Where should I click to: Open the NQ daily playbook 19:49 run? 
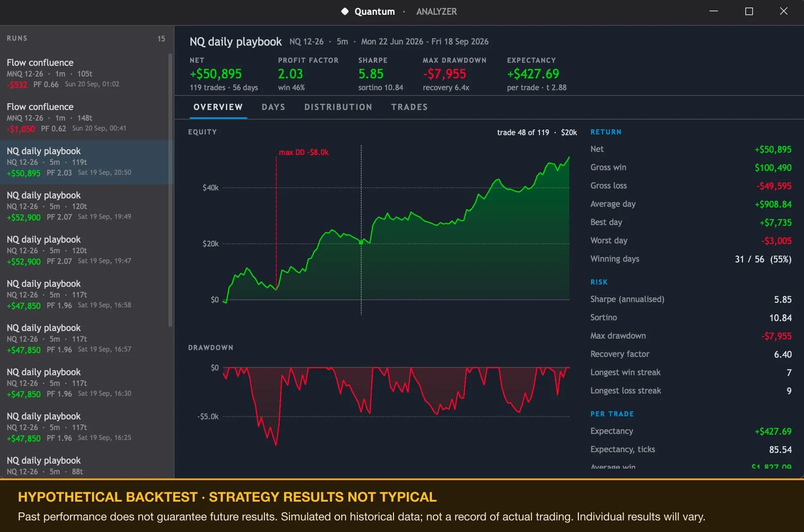pos(84,206)
